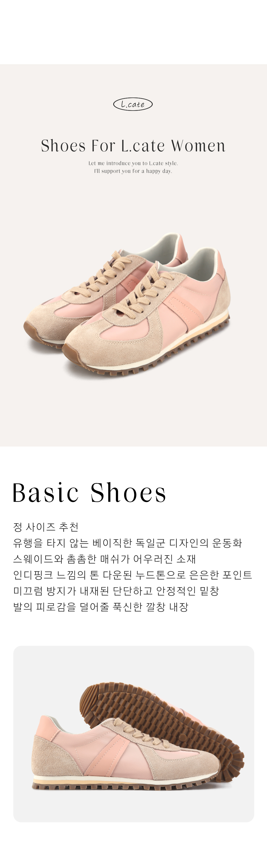The width and height of the screenshot is (267, 868).
Task: Click the Basic Shoes heading
Action: [x=89, y=492]
